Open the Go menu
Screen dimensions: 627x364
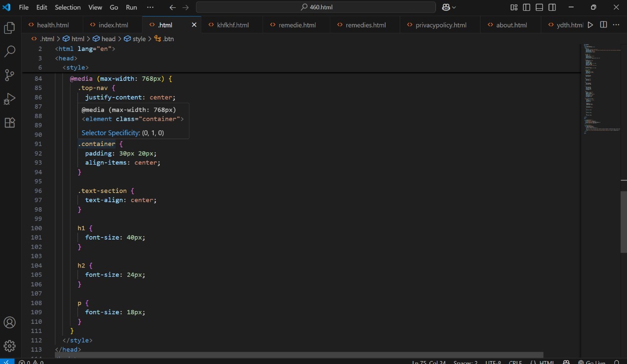(114, 7)
